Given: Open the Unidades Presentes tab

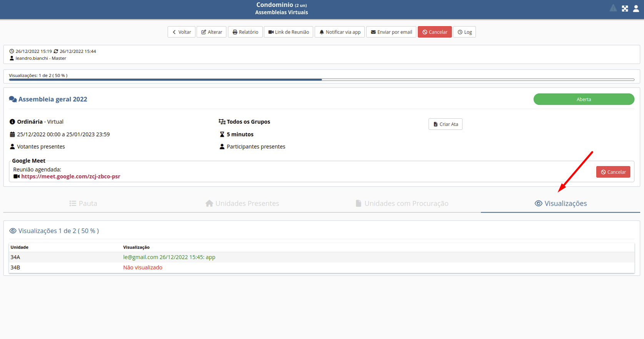Looking at the screenshot, I should [242, 203].
